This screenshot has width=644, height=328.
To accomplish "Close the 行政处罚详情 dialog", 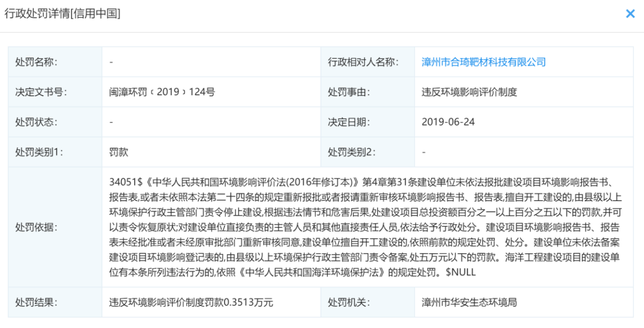I will [630, 14].
